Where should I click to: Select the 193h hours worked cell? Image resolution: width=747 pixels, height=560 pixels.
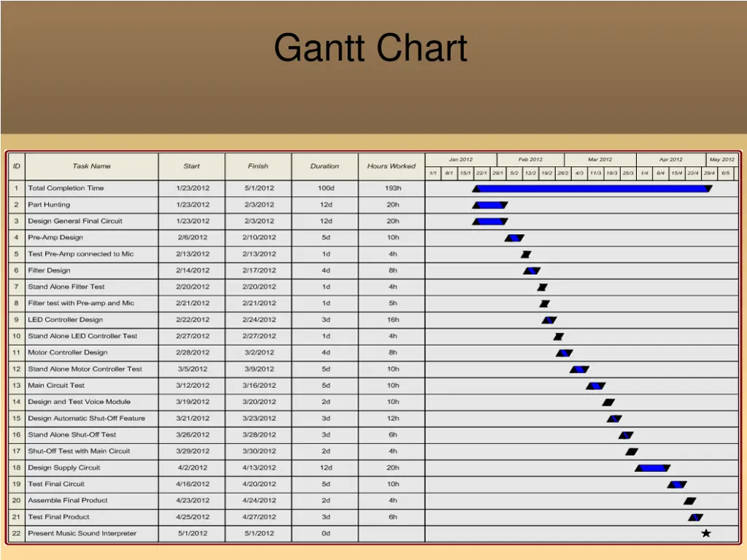(392, 188)
